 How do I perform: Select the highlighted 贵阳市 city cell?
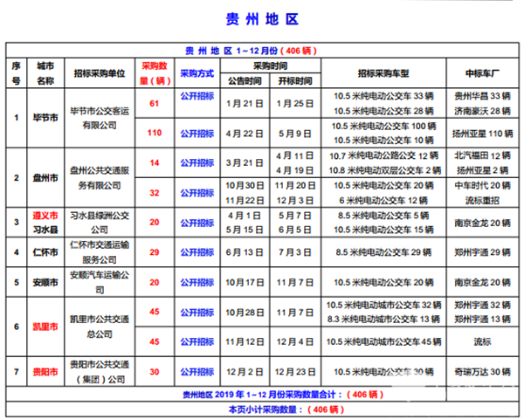[x=45, y=371]
